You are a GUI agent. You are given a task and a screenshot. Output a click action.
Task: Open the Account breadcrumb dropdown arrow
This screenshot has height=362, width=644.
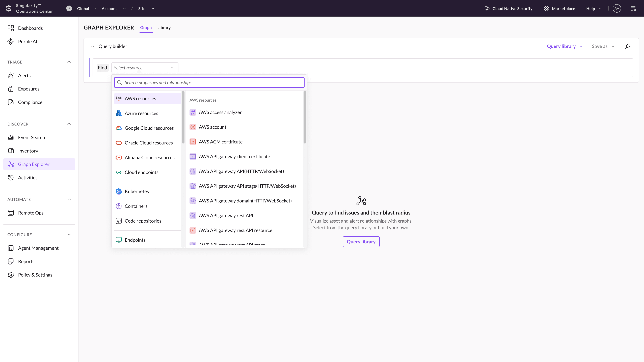click(124, 9)
